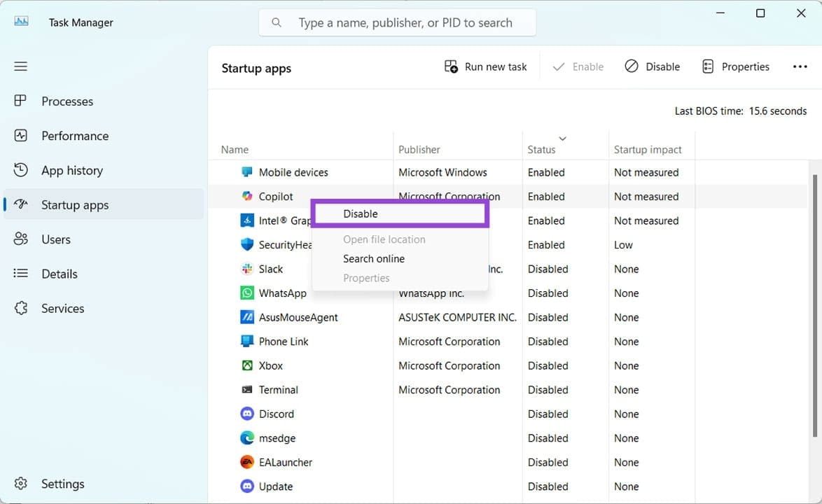Collapse the Status column sort chevron
The height and width of the screenshot is (504, 822).
564,139
